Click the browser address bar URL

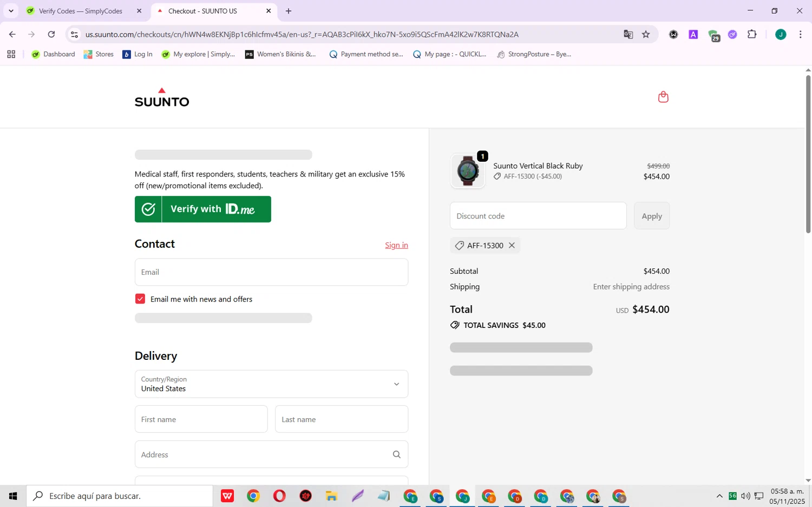pyautogui.click(x=302, y=34)
